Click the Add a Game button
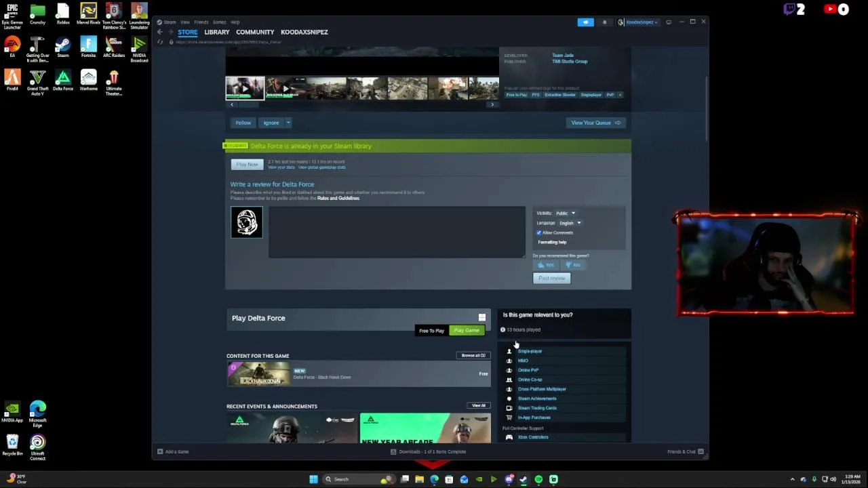 (173, 451)
